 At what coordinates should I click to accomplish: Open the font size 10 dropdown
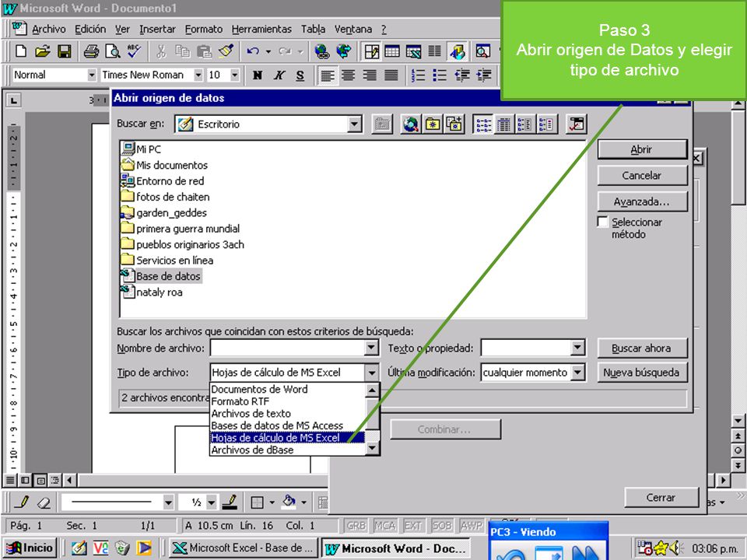tap(234, 75)
